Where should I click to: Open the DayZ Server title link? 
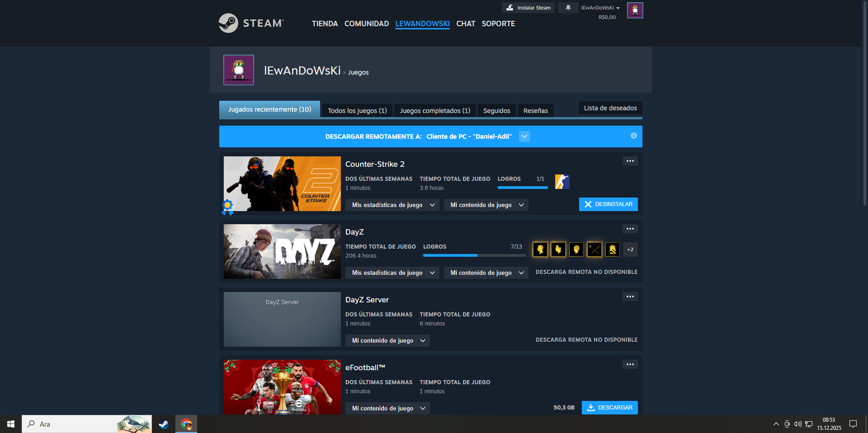[367, 300]
